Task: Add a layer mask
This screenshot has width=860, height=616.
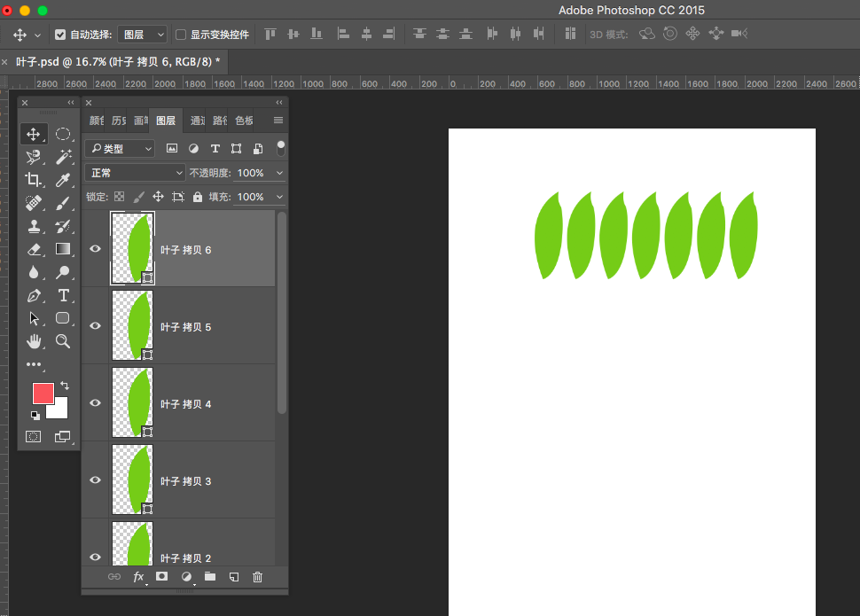Action: click(161, 576)
